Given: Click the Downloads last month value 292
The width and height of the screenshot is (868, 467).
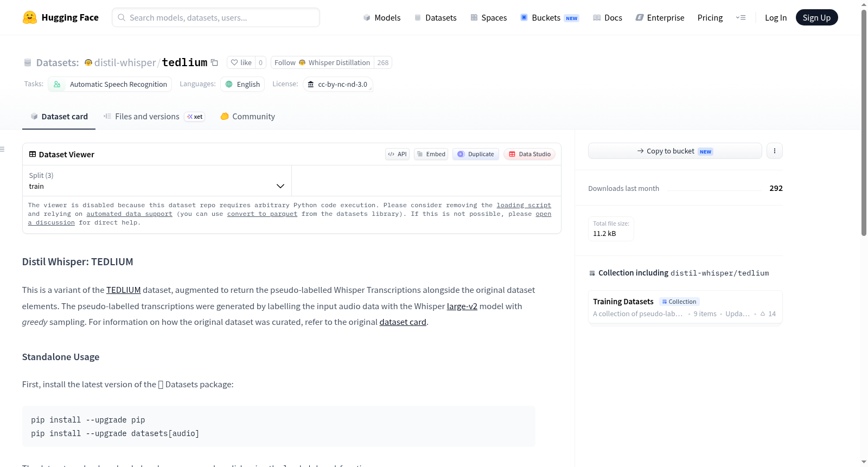Looking at the screenshot, I should click(776, 188).
